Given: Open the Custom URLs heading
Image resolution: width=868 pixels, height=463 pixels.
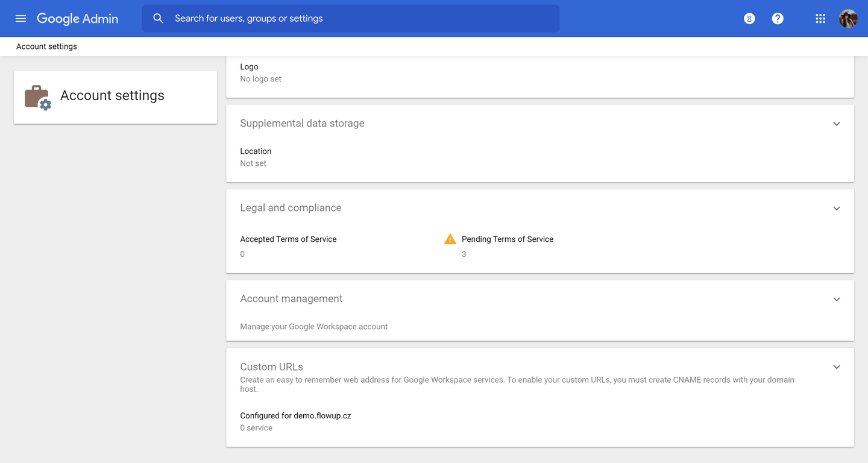Looking at the screenshot, I should (271, 367).
